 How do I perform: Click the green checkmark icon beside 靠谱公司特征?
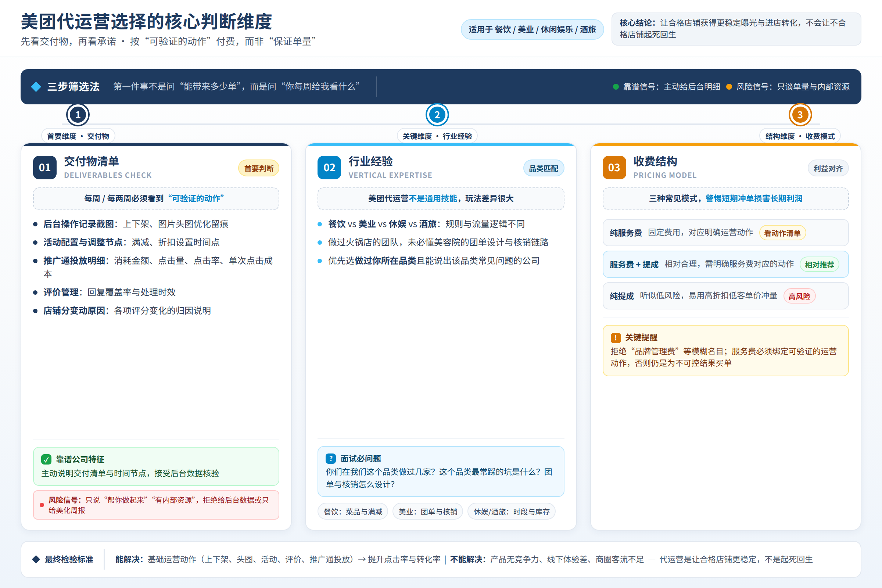(x=47, y=459)
